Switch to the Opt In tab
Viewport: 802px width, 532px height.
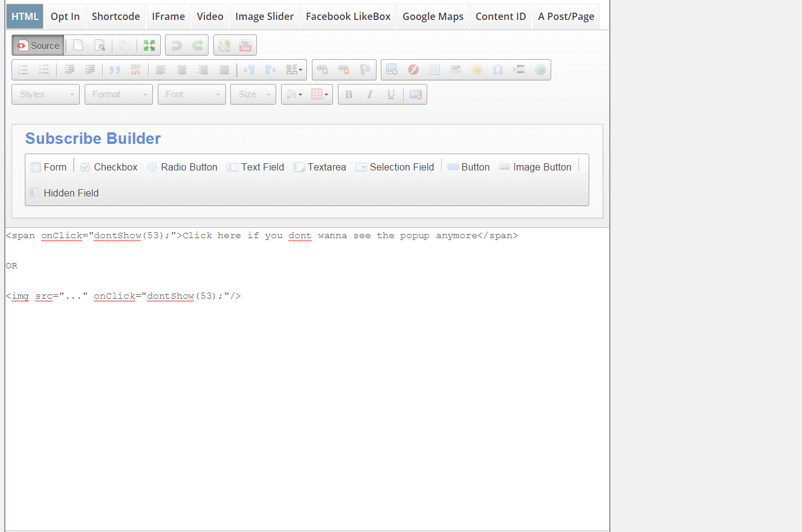[65, 17]
